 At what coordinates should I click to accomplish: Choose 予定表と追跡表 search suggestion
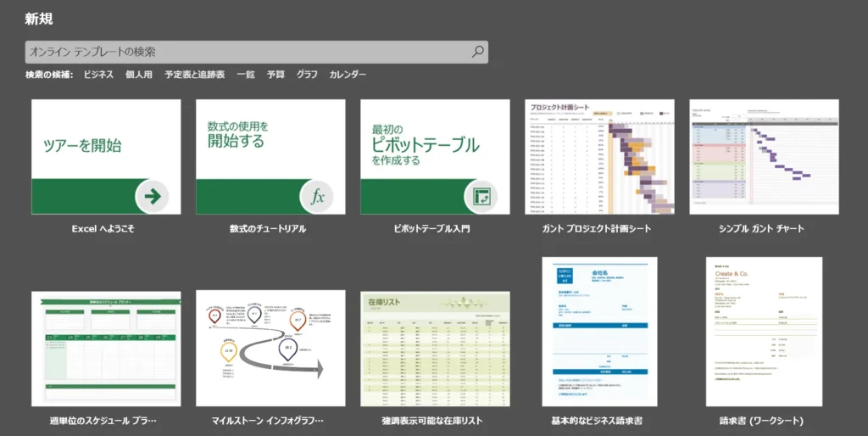pyautogui.click(x=195, y=75)
